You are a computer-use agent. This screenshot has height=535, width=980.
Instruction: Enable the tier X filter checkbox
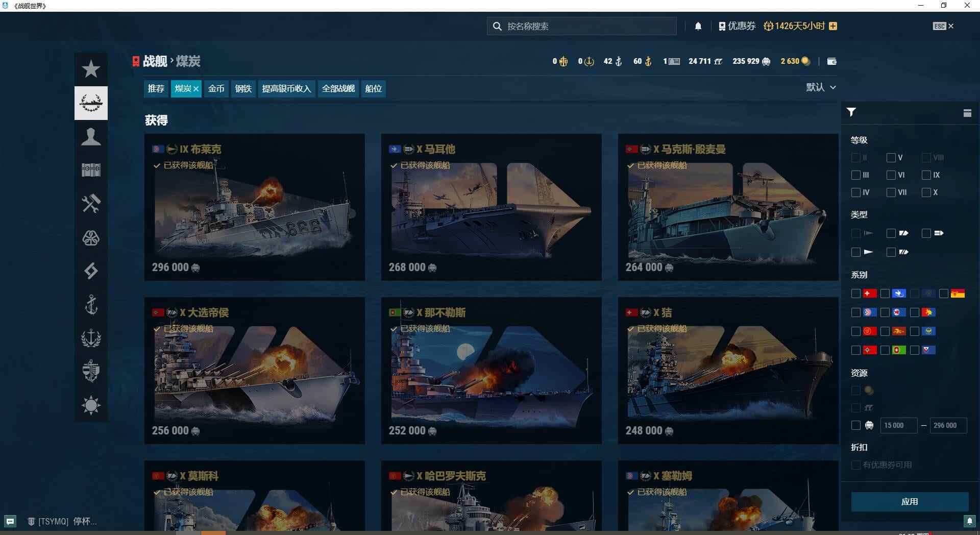pyautogui.click(x=926, y=192)
